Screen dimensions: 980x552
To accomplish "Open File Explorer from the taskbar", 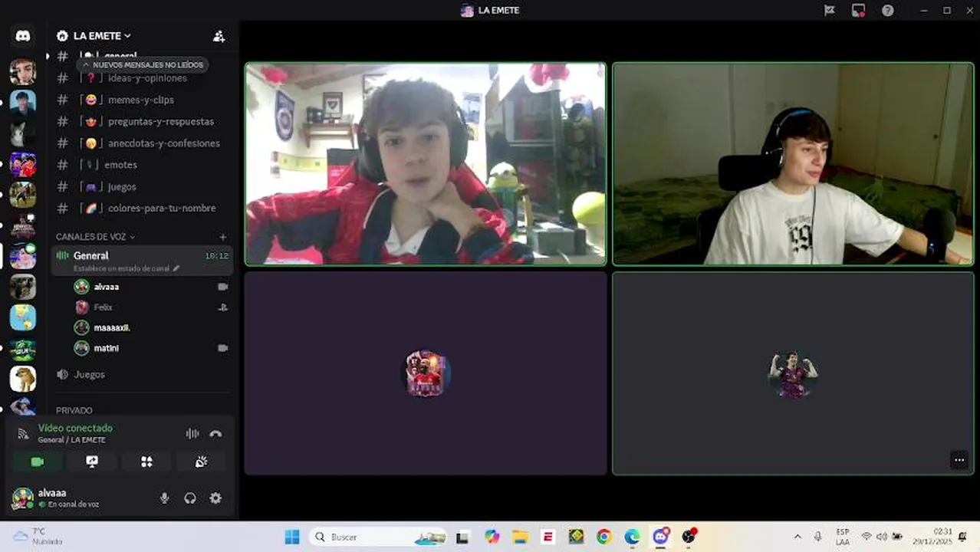I will point(520,537).
